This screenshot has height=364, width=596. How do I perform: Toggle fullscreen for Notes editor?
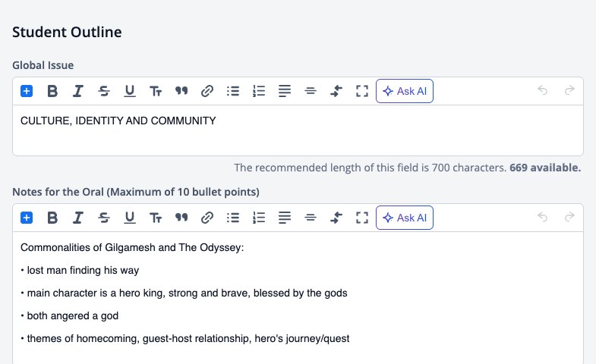pyautogui.click(x=362, y=218)
